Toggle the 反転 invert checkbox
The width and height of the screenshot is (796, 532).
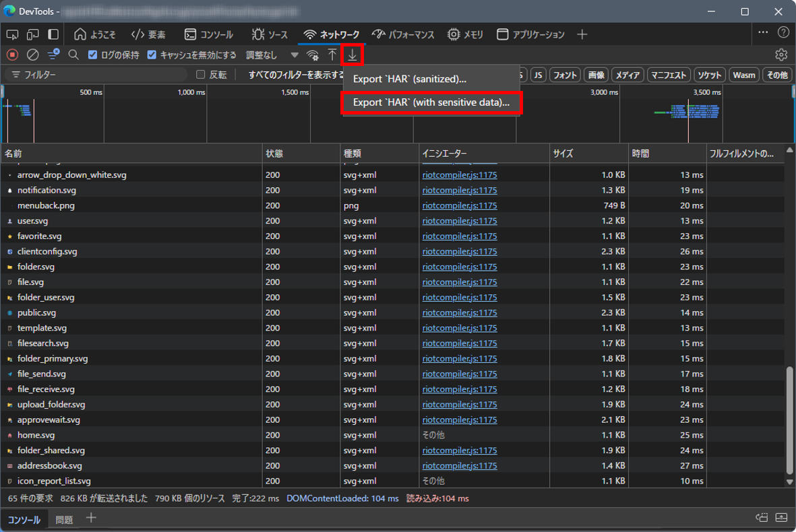click(x=201, y=75)
